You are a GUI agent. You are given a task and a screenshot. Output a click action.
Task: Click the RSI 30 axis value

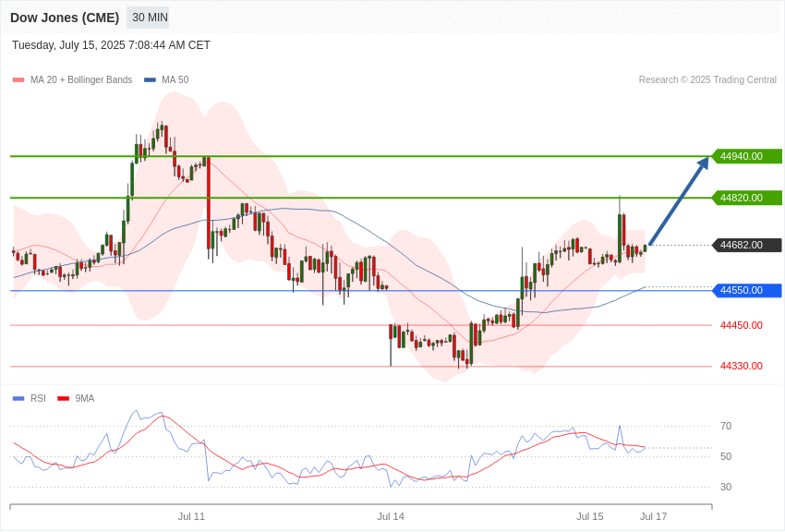(726, 487)
